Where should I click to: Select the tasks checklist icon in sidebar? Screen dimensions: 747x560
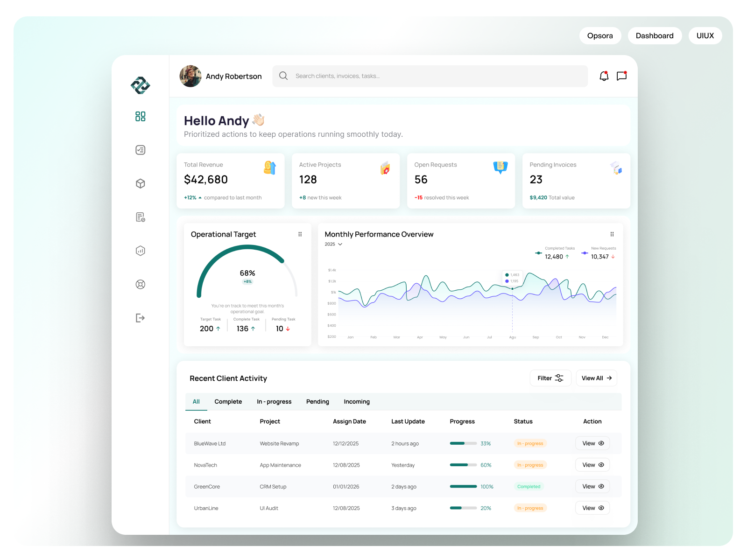click(x=140, y=150)
